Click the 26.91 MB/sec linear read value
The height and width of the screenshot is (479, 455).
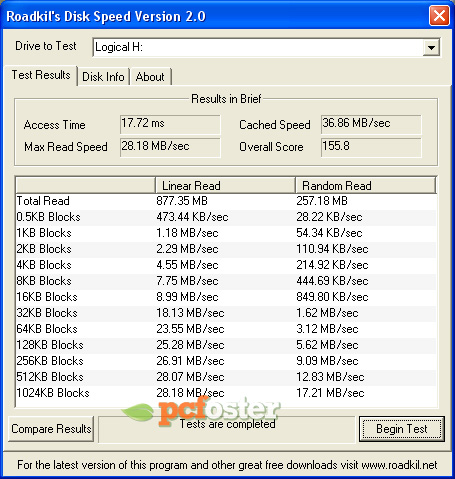(x=190, y=361)
